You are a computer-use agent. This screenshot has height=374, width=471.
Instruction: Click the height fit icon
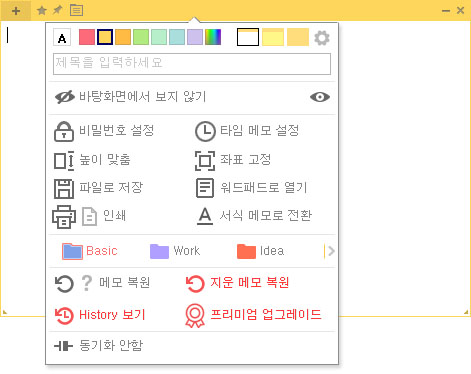pos(64,161)
